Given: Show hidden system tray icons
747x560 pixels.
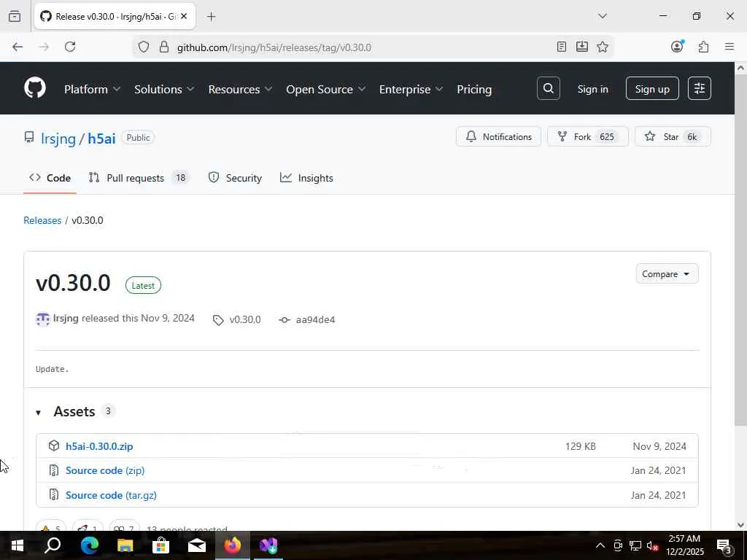Looking at the screenshot, I should pos(600,545).
